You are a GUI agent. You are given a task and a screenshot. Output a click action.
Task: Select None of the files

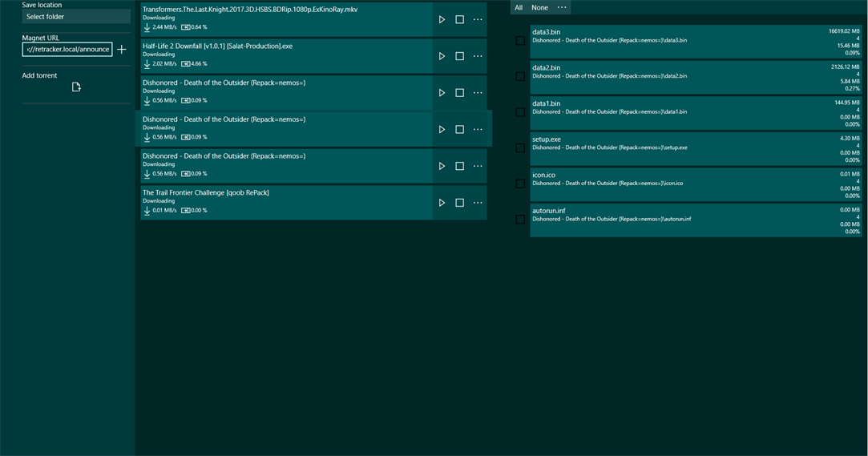(x=539, y=7)
